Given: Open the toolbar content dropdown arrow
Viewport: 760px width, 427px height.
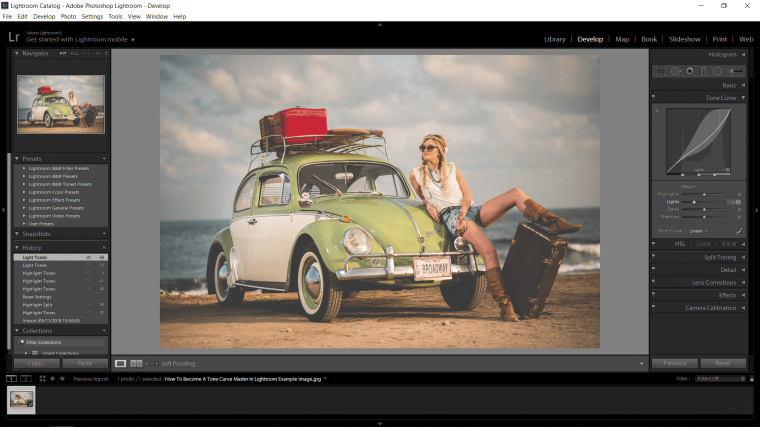Looking at the screenshot, I should 642,364.
